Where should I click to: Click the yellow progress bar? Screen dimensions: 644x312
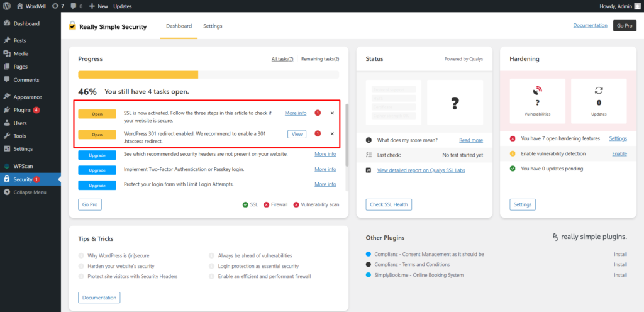[138, 75]
